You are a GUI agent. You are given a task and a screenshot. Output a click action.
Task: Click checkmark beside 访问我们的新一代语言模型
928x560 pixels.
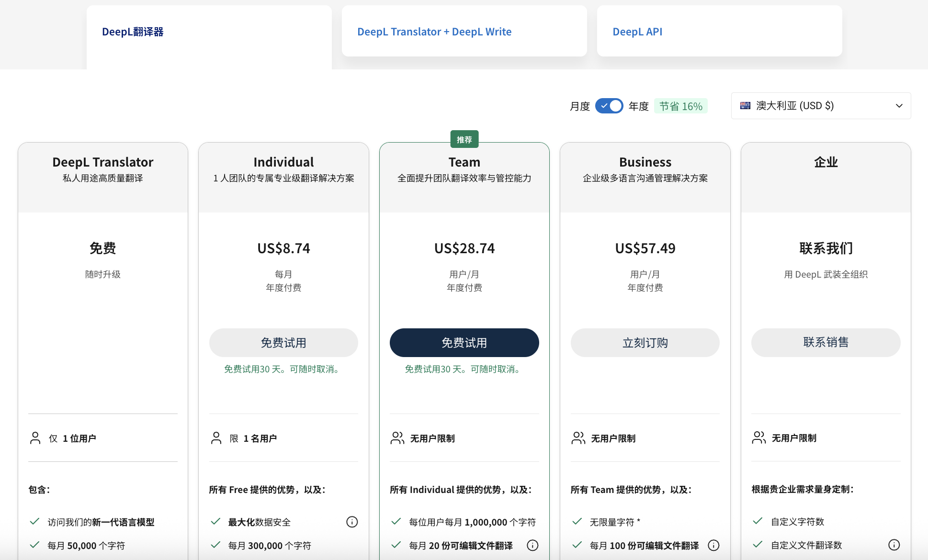point(34,521)
